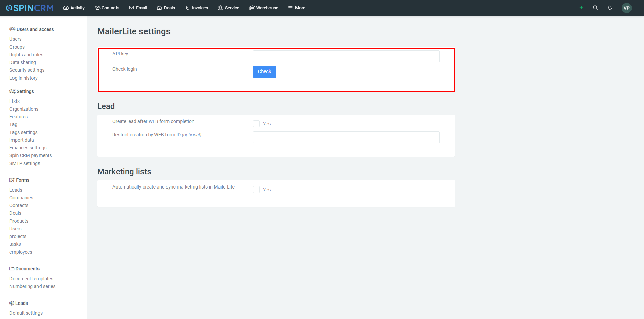This screenshot has height=319, width=644.
Task: Click the Users and access section heading
Action: click(32, 29)
